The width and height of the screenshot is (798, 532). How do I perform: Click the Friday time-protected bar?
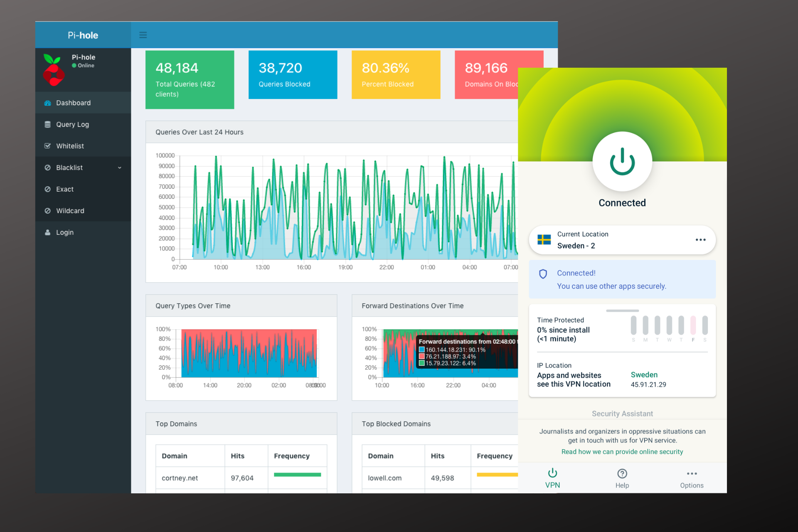click(x=693, y=325)
